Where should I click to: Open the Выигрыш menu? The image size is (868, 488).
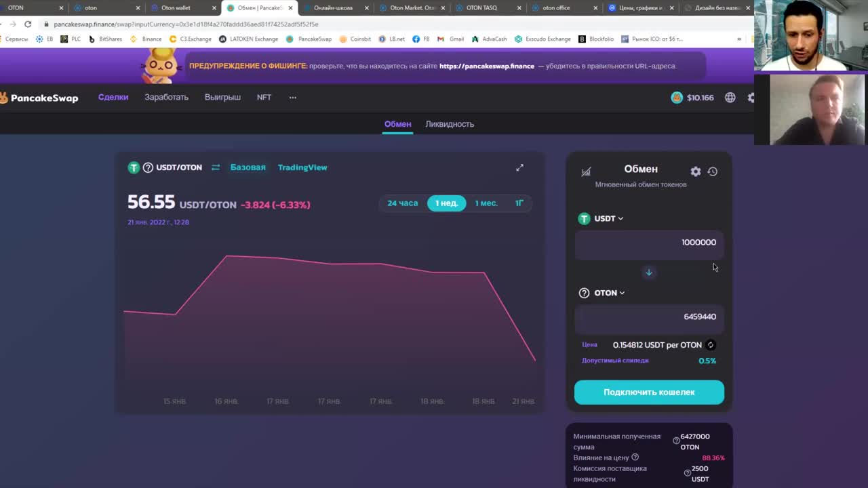click(222, 98)
